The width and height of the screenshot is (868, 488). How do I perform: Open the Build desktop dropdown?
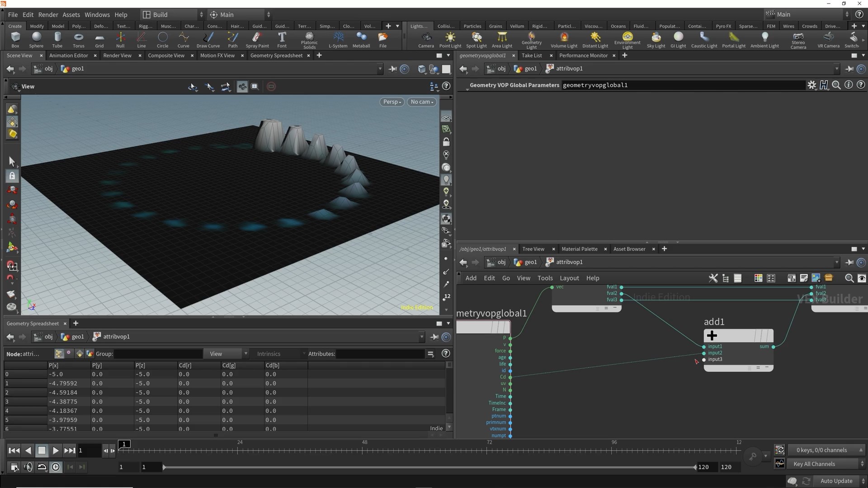click(172, 14)
